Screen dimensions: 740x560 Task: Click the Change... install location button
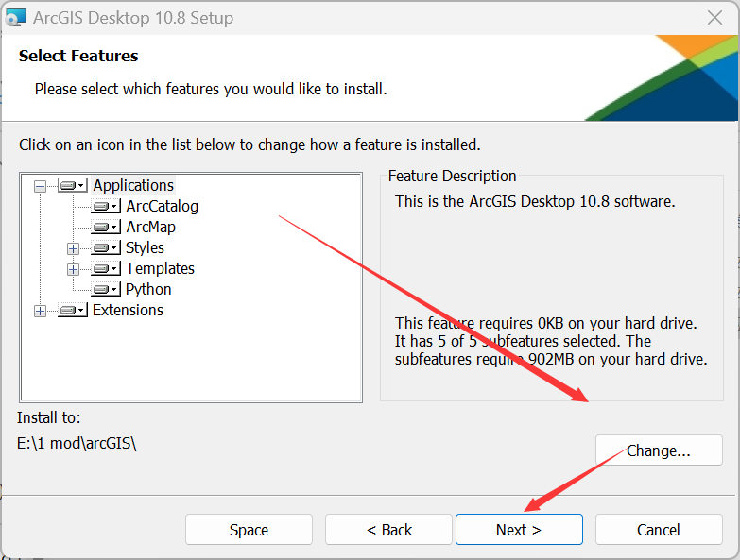pos(659,450)
